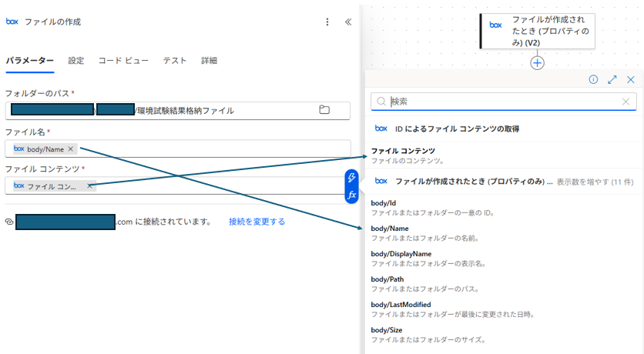The height and width of the screenshot is (354, 644).
Task: Click the link icon beside connection text
Action: coord(9,222)
